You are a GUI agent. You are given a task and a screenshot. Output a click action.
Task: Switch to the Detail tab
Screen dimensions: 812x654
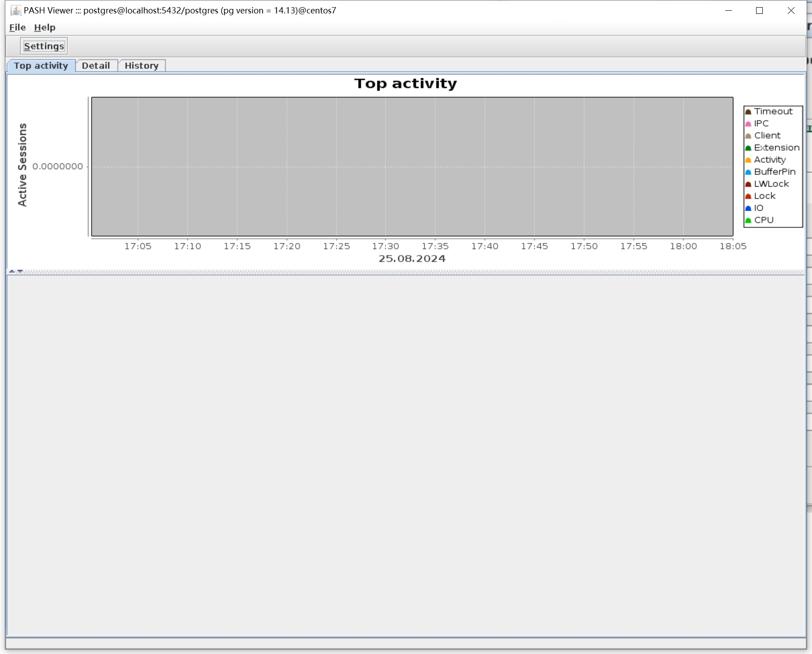96,66
